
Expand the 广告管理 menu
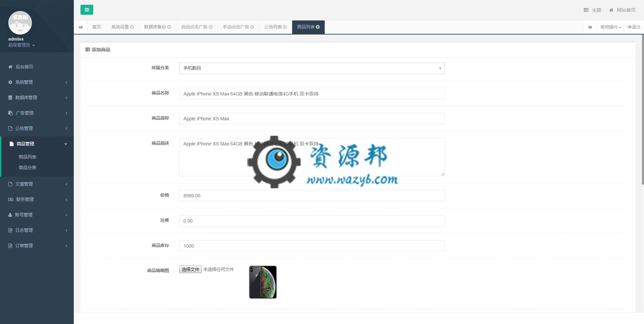pyautogui.click(x=37, y=113)
